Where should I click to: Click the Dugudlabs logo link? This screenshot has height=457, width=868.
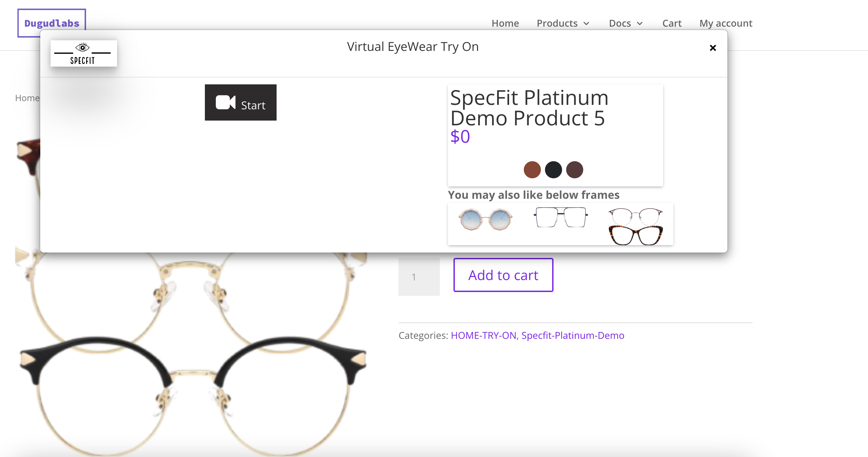point(51,23)
